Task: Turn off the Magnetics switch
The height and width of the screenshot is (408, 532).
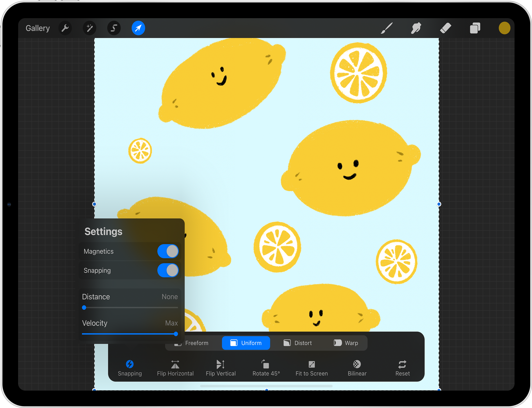Action: point(168,251)
